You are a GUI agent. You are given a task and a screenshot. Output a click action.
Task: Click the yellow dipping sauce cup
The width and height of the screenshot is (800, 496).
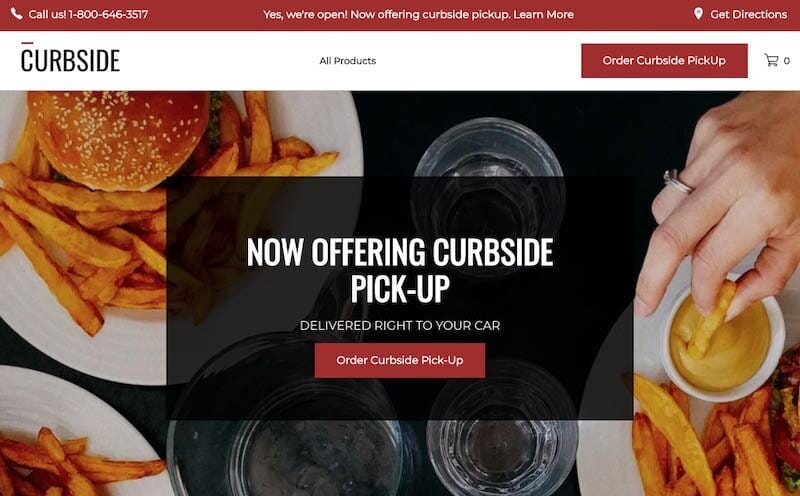pyautogui.click(x=721, y=339)
